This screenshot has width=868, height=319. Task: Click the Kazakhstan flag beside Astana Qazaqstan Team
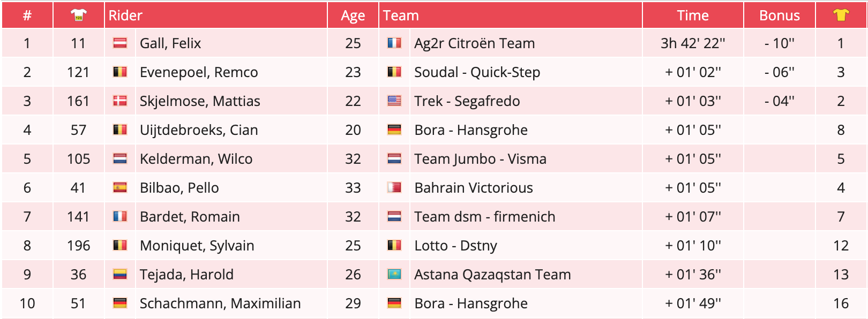394,275
